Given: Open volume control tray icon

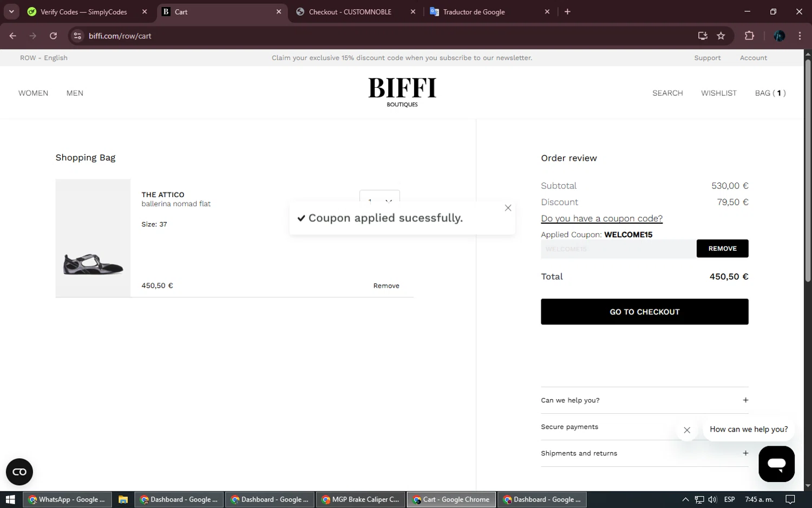Looking at the screenshot, I should pos(712,499).
